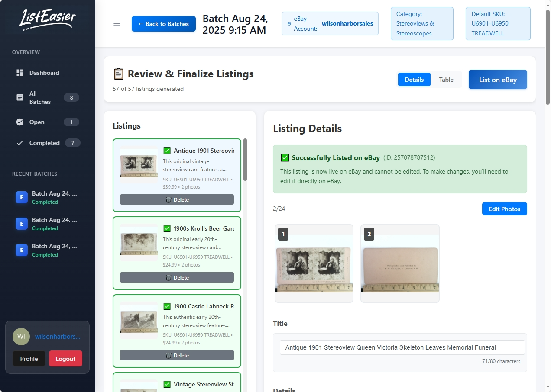Image resolution: width=551 pixels, height=392 pixels.
Task: Click the Profile button
Action: 29,359
